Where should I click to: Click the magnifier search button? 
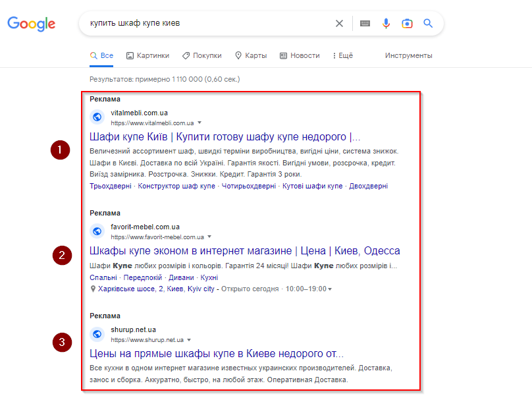[428, 24]
